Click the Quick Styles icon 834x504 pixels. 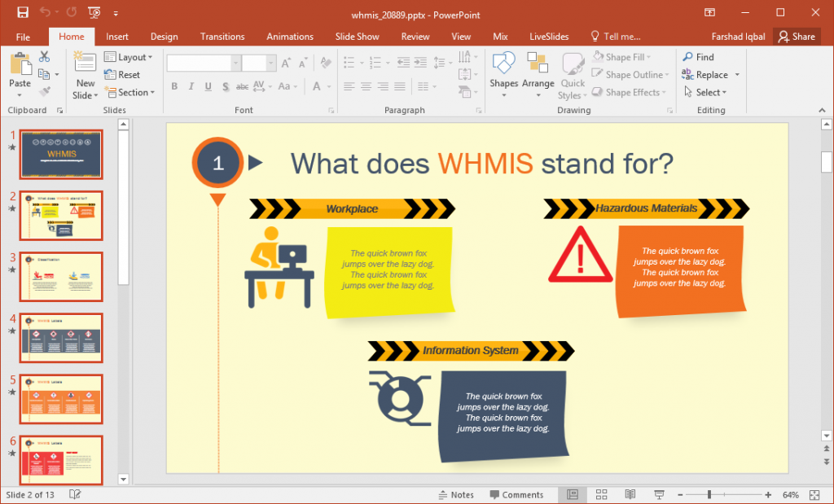pos(572,74)
